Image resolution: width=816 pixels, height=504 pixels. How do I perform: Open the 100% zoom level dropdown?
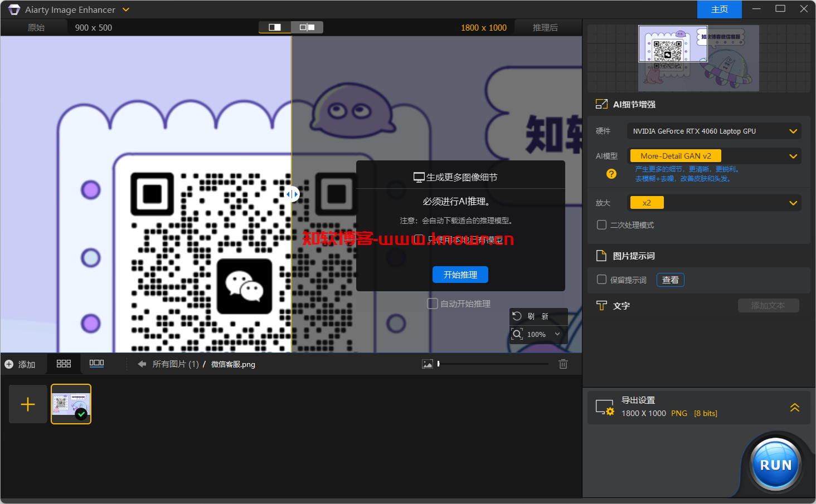544,334
